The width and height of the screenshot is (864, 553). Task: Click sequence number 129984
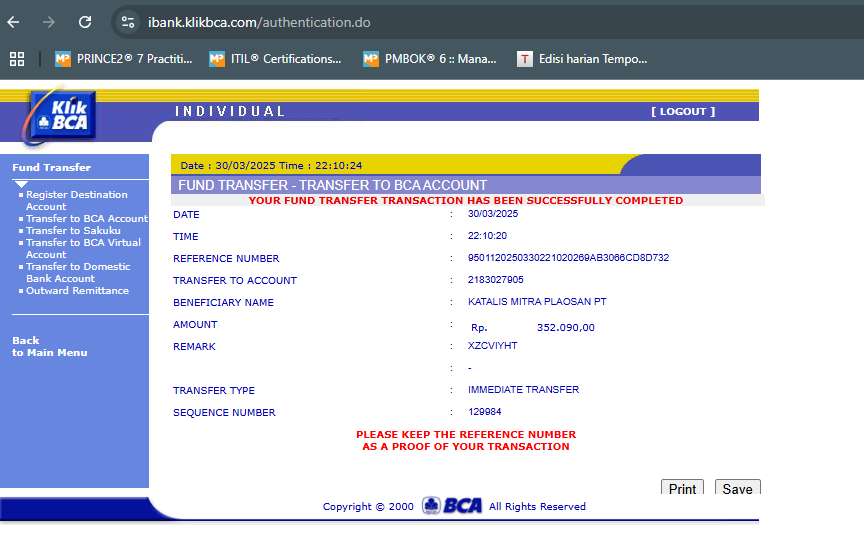pyautogui.click(x=485, y=412)
